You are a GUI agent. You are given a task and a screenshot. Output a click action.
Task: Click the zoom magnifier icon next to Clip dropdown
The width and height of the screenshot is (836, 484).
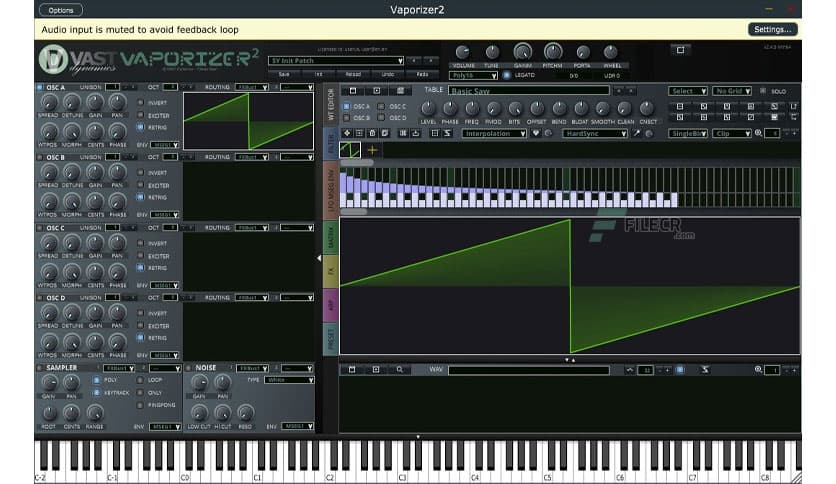tap(758, 133)
